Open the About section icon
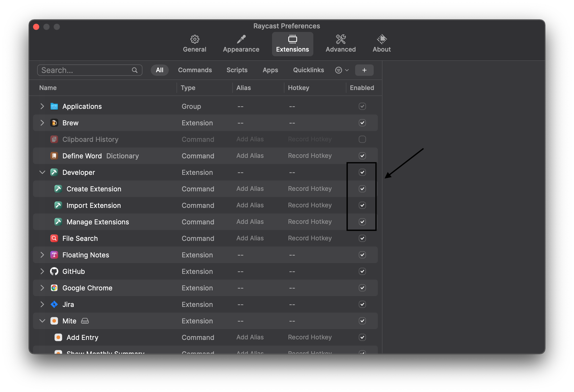 click(381, 39)
